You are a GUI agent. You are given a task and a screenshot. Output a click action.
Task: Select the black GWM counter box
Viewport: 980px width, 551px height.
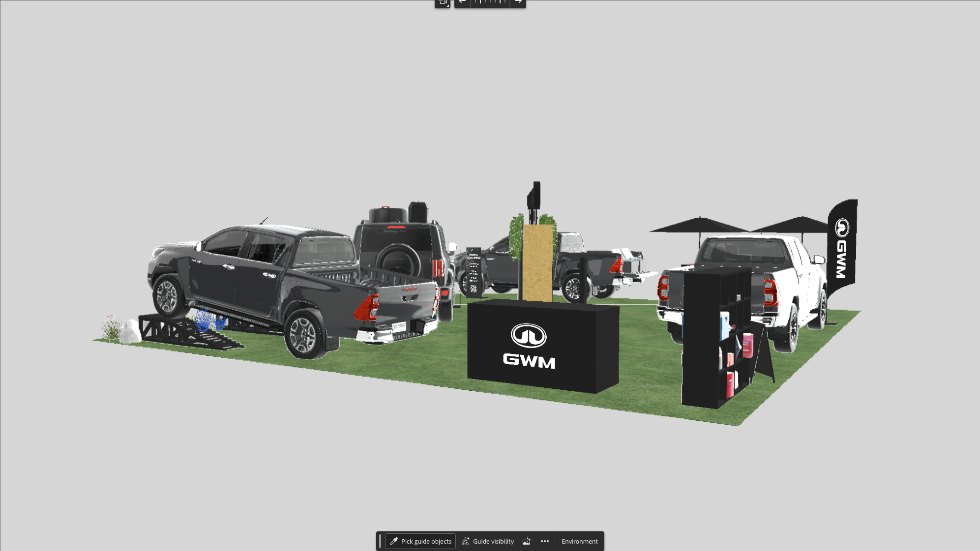543,347
